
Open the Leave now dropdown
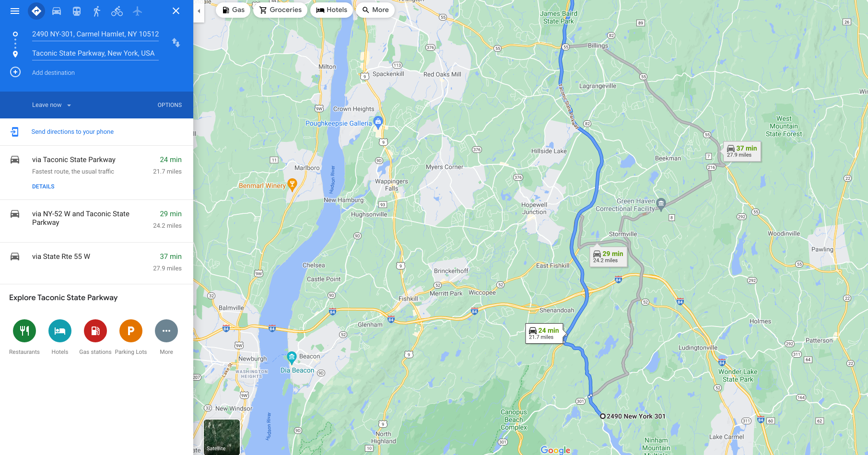click(x=52, y=105)
